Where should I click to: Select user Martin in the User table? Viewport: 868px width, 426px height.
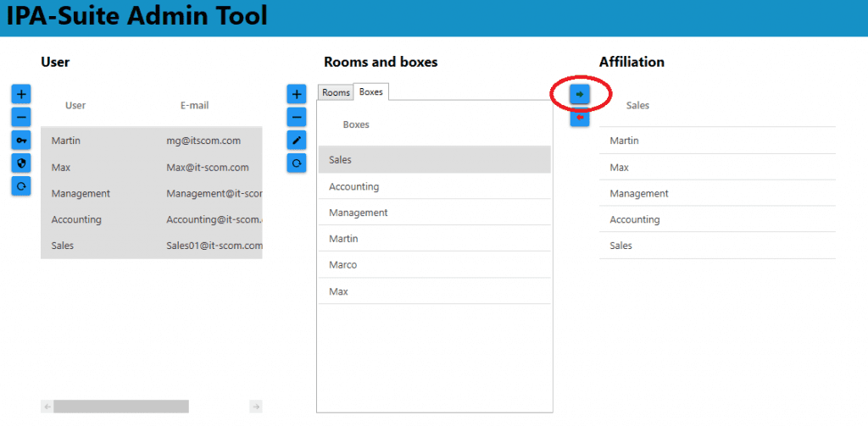[x=66, y=141]
